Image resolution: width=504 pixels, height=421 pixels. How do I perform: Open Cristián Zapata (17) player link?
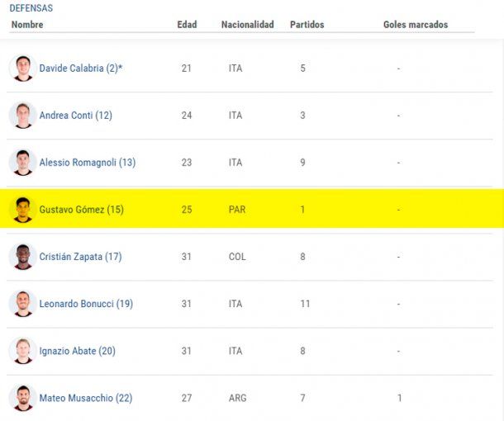(x=80, y=257)
